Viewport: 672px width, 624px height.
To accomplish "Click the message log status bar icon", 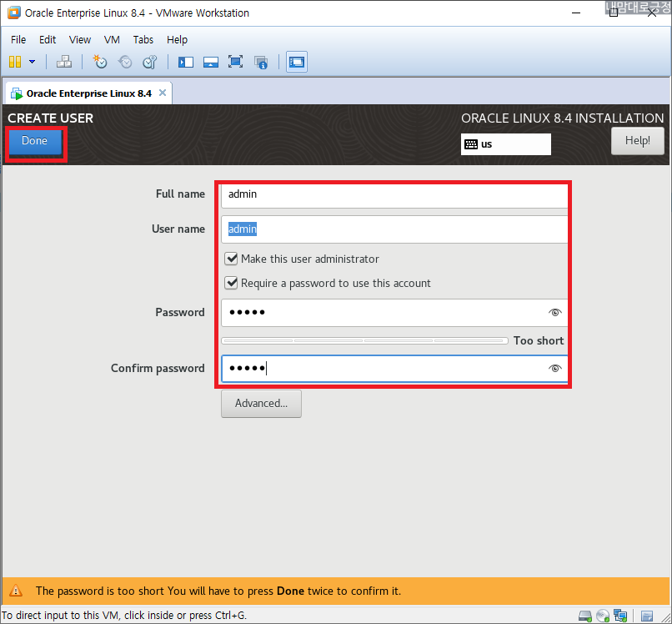I will (647, 616).
